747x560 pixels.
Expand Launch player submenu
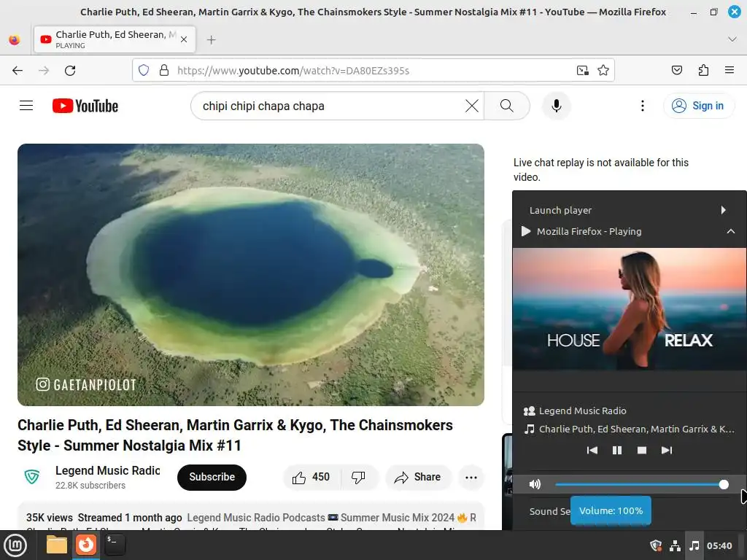click(630, 210)
